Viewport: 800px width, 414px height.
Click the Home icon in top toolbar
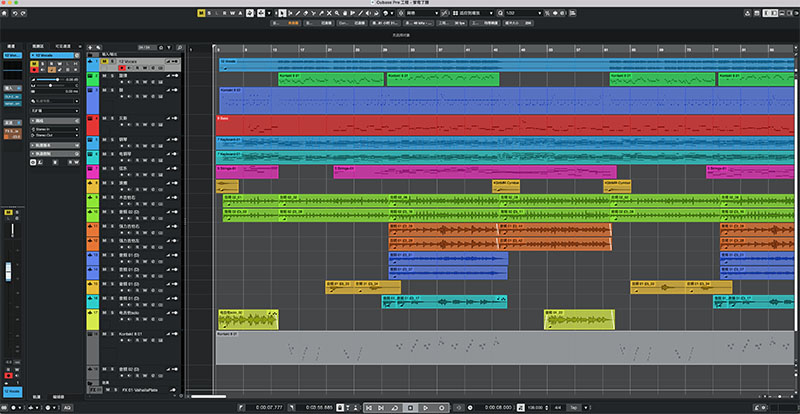(x=5, y=13)
